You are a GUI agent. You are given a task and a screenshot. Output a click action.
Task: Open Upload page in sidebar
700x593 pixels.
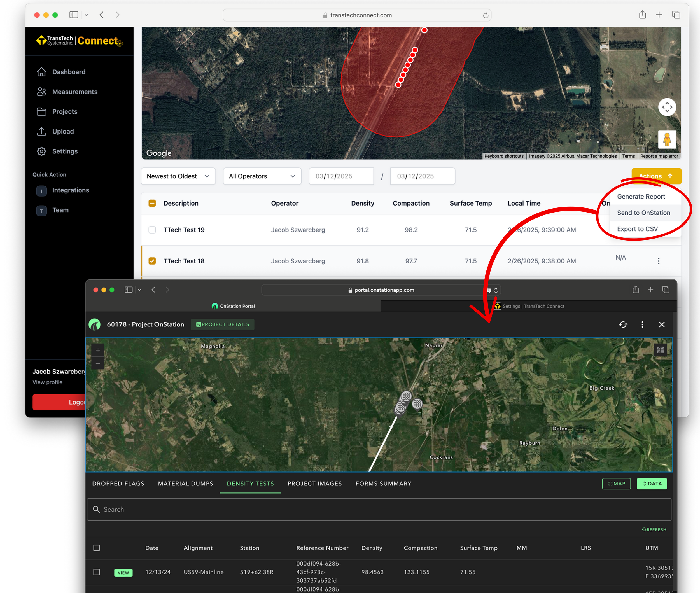pyautogui.click(x=55, y=131)
